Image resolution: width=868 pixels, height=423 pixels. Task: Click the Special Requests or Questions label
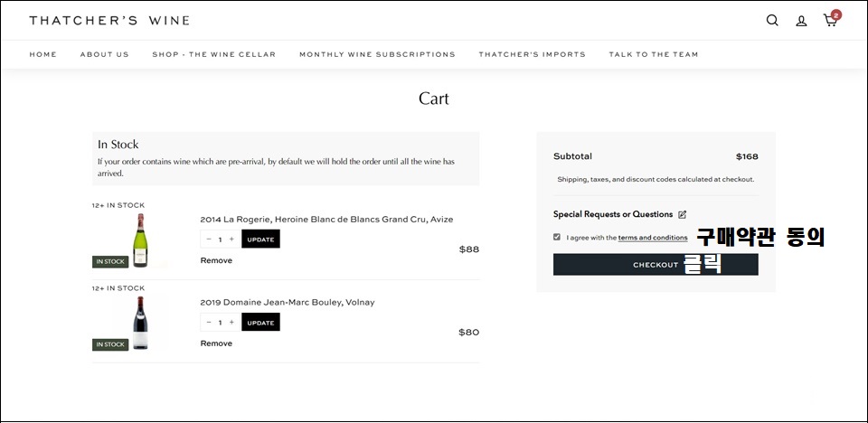pos(613,214)
